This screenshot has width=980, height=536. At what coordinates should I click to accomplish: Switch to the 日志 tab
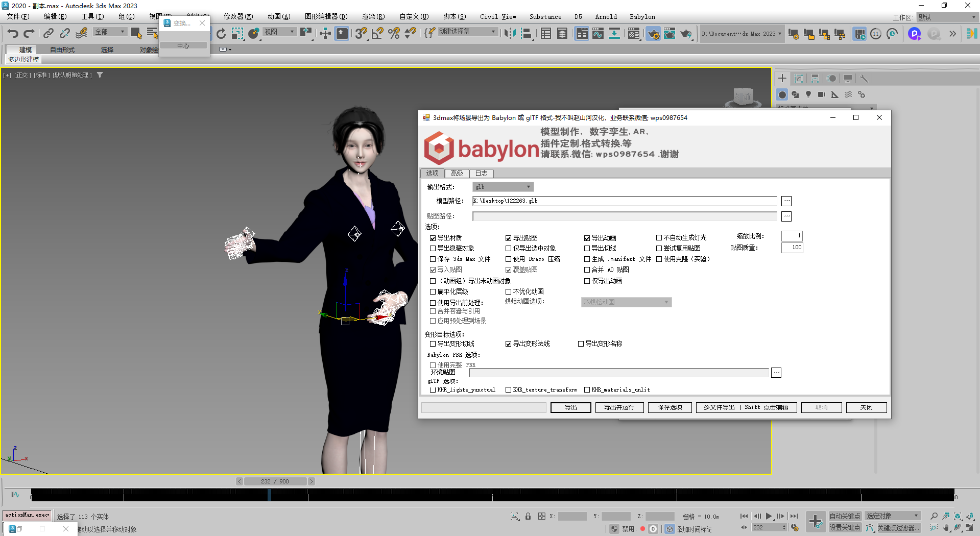pyautogui.click(x=481, y=174)
